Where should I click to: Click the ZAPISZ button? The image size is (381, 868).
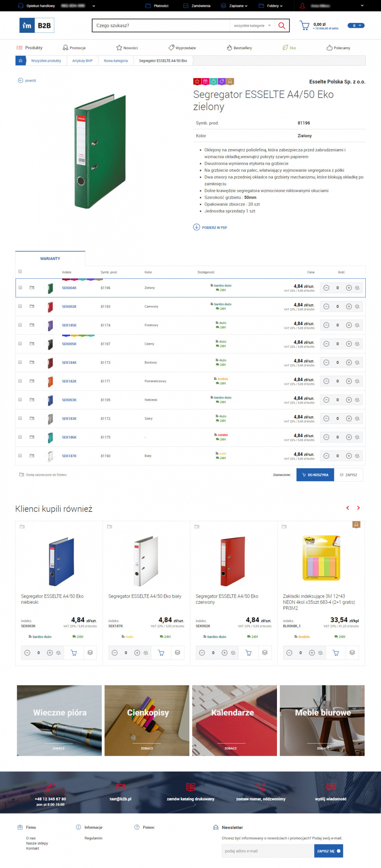pyautogui.click(x=349, y=475)
